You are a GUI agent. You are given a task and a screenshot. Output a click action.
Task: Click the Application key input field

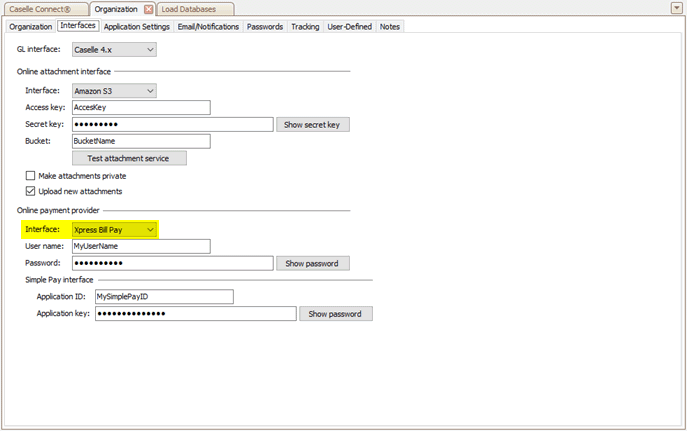(196, 314)
